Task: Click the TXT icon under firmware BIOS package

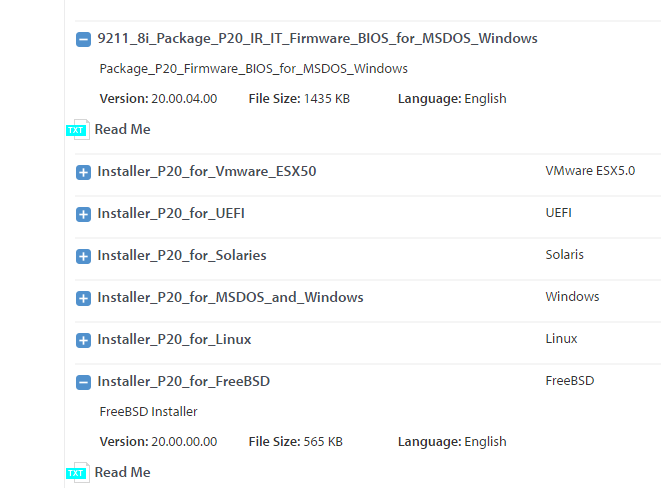Action: (77, 130)
